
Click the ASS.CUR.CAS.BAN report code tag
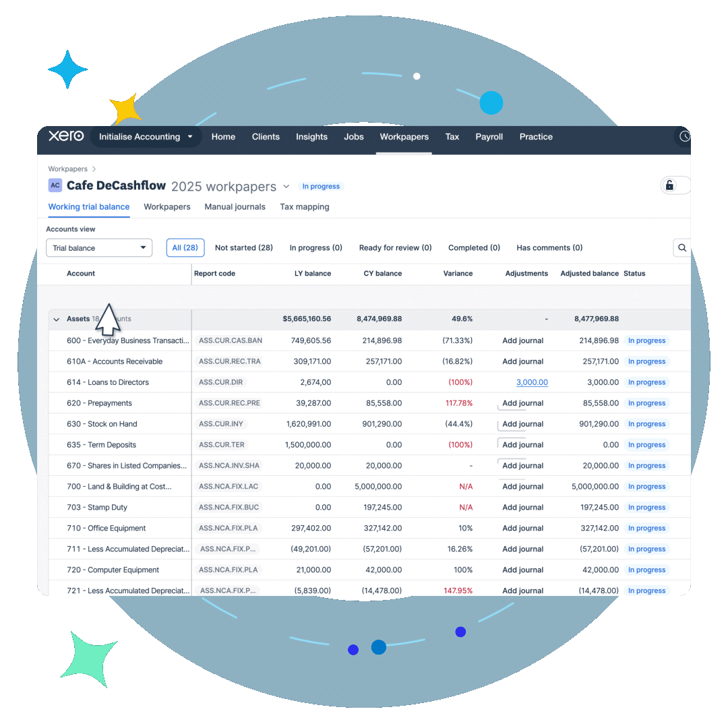click(x=230, y=340)
